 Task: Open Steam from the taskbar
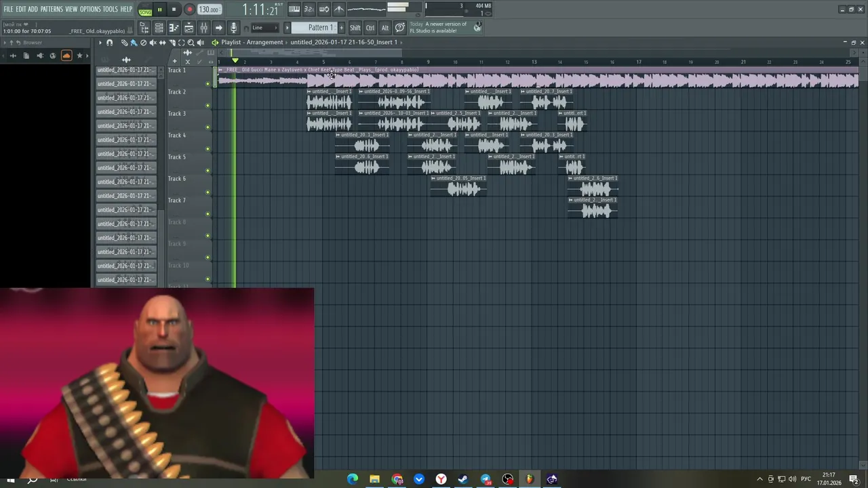463,479
